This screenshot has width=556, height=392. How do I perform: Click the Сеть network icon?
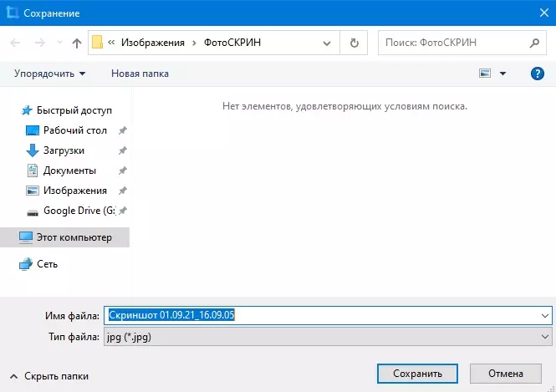[26, 264]
